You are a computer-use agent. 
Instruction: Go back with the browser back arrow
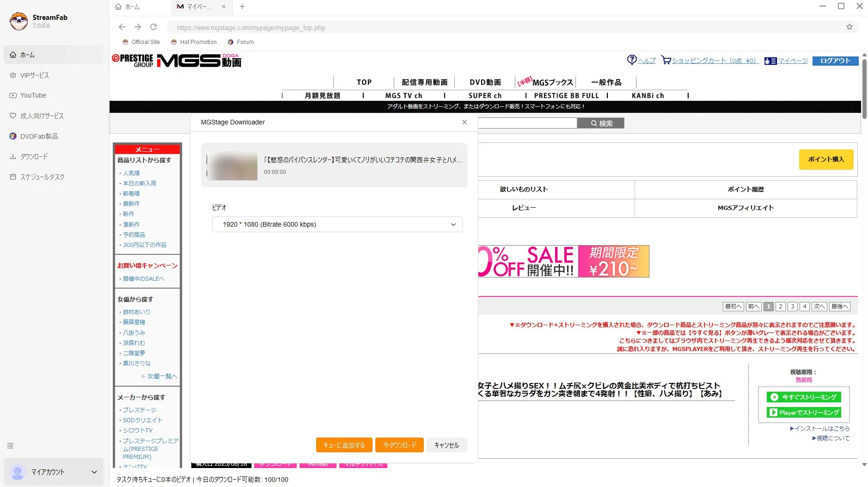[x=122, y=27]
